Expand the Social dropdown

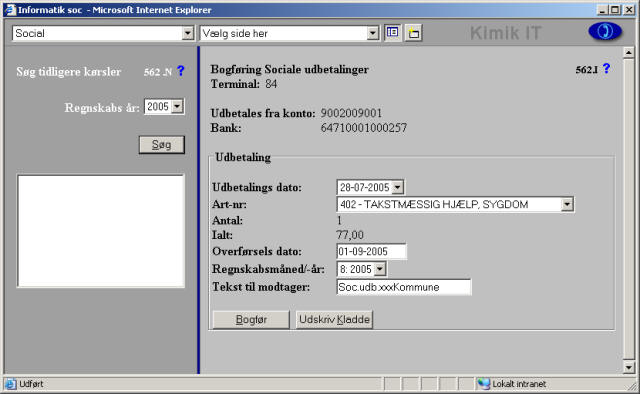[187, 33]
